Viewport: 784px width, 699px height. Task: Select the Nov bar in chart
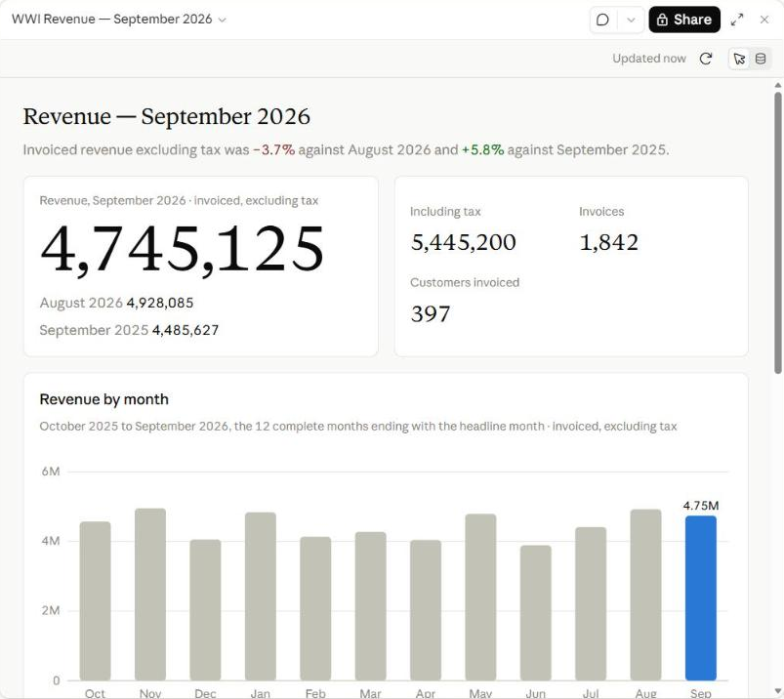[x=150, y=595]
